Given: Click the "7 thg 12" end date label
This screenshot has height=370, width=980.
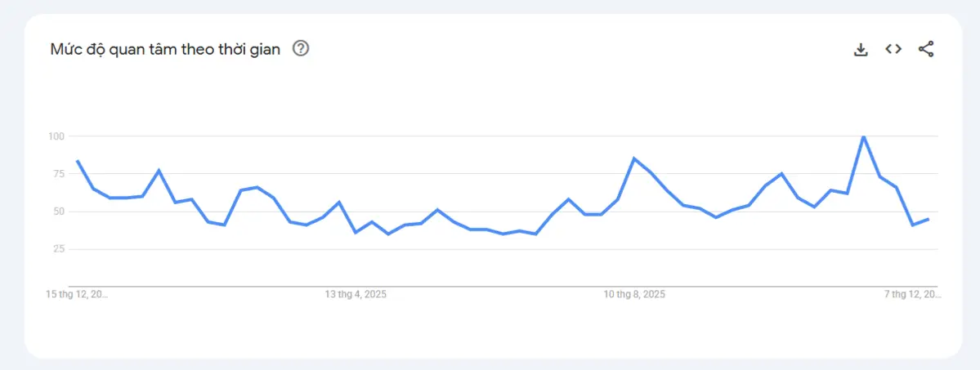Looking at the screenshot, I should coord(914,294).
